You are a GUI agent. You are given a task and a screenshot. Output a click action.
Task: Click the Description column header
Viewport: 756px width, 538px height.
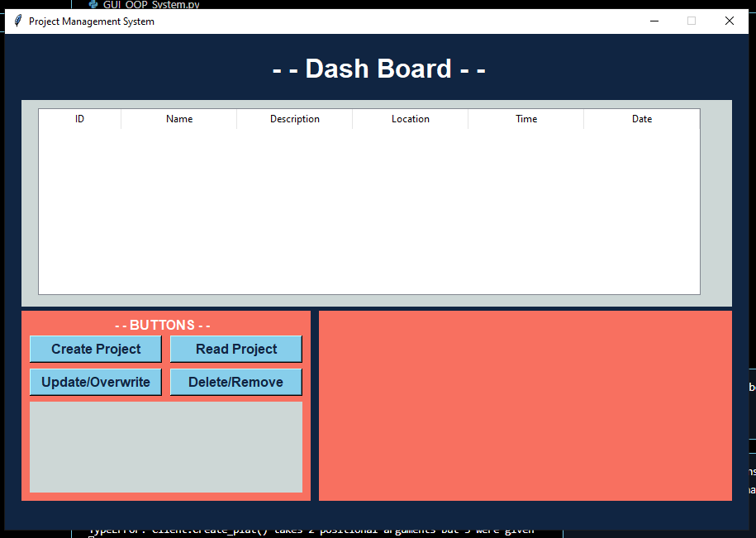295,119
